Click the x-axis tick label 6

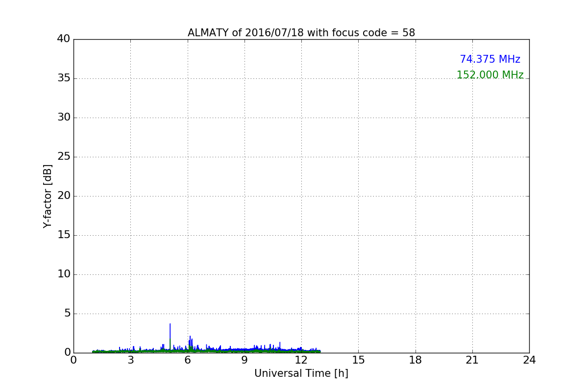187,360
